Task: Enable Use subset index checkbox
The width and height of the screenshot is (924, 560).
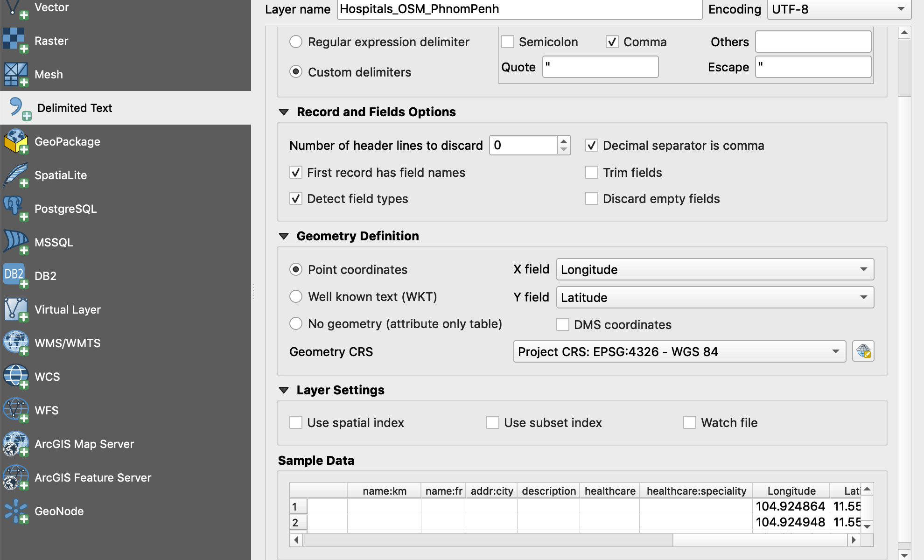Action: pos(493,422)
